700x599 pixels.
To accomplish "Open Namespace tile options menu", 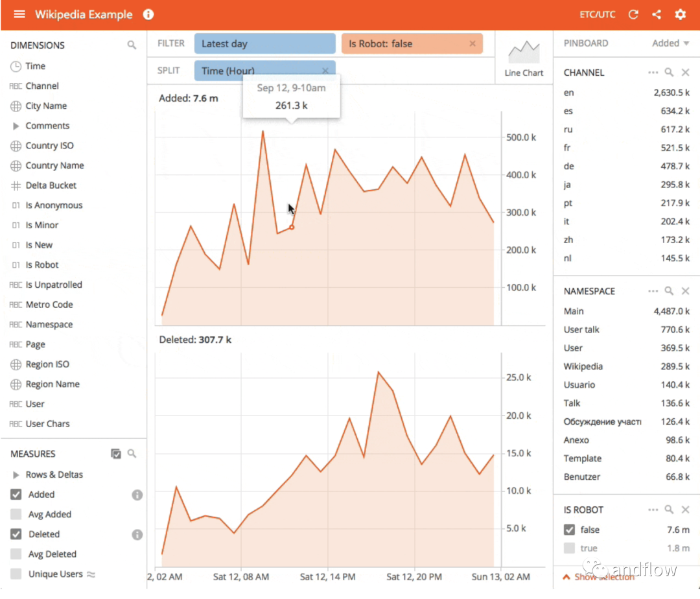I will tap(653, 291).
